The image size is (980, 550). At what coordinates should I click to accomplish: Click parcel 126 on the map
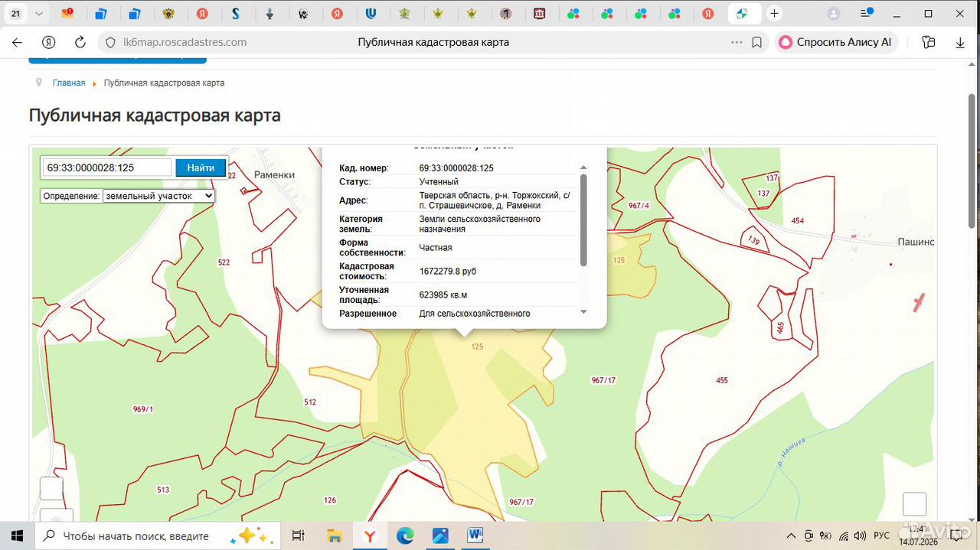[x=330, y=500]
